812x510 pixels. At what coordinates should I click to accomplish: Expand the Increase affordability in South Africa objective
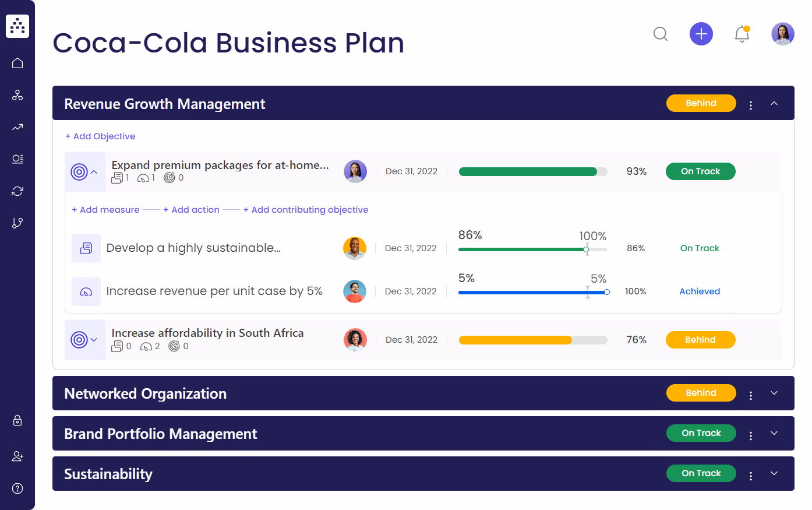pyautogui.click(x=93, y=340)
